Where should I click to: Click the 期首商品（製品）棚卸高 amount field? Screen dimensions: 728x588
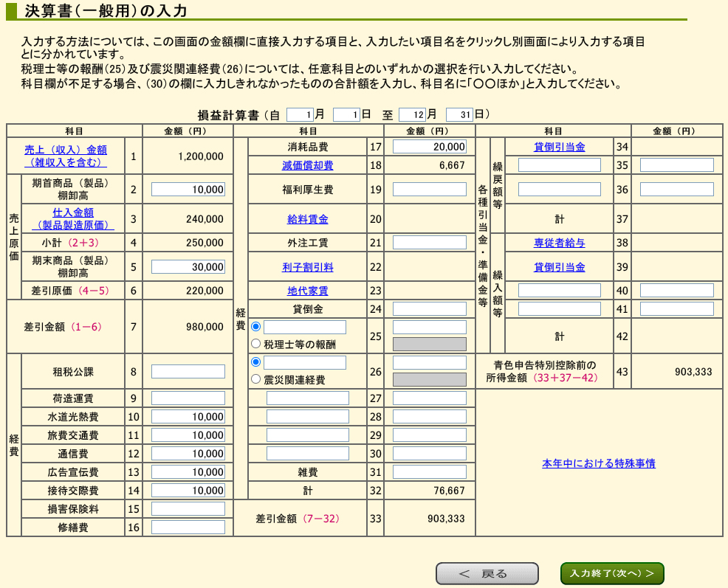(189, 189)
